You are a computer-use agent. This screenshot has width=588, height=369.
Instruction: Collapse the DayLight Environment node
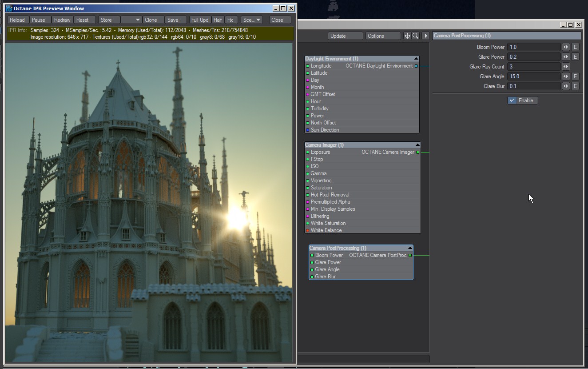(x=416, y=59)
